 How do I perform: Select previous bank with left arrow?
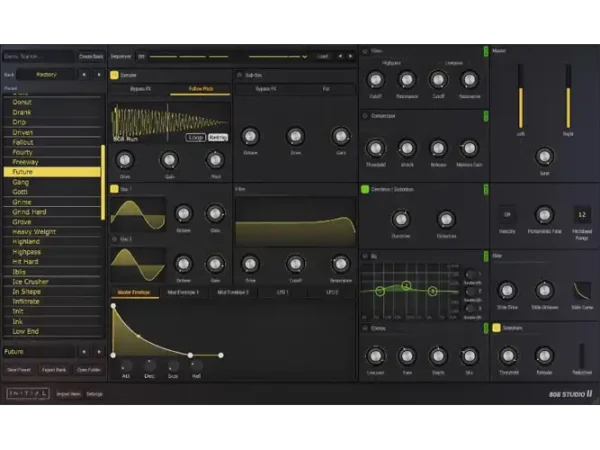pyautogui.click(x=84, y=75)
